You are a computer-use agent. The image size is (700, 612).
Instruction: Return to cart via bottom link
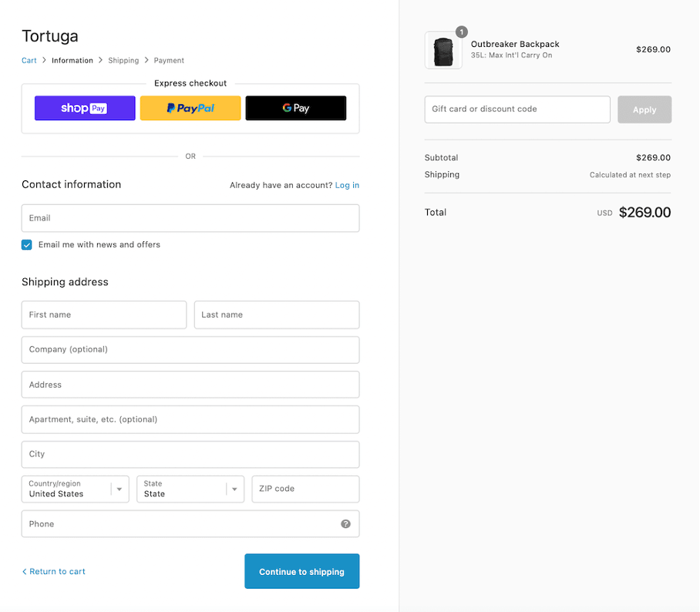point(53,571)
